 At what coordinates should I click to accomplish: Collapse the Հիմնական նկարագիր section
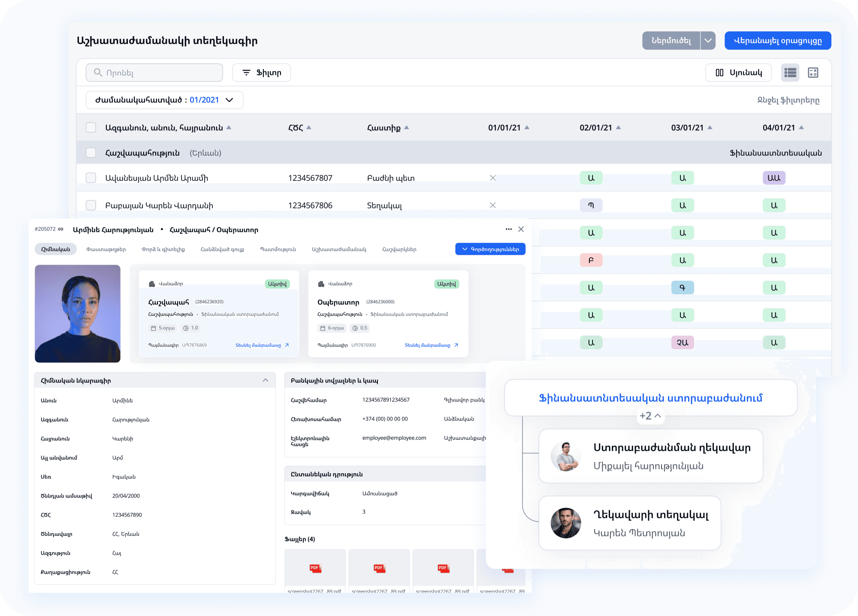(x=266, y=380)
